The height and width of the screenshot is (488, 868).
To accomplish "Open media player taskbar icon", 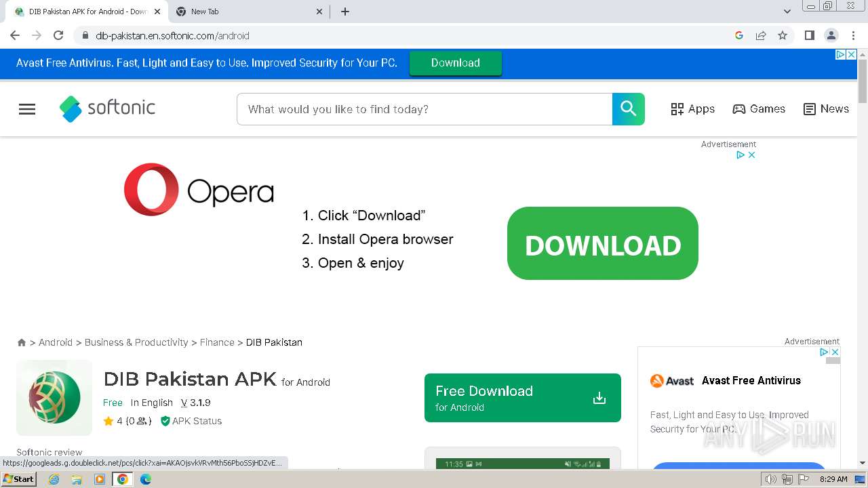I will (x=100, y=479).
